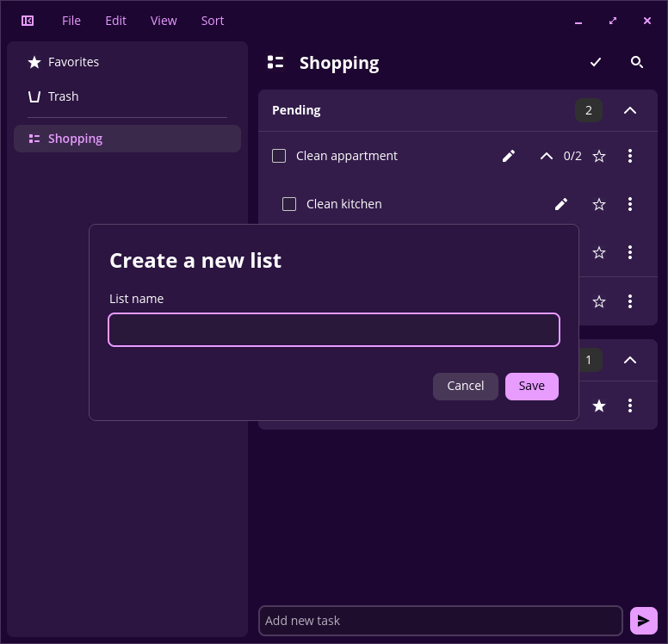668x644 pixels.
Task: Star the task row below Clean kitchen
Action: pos(599,252)
